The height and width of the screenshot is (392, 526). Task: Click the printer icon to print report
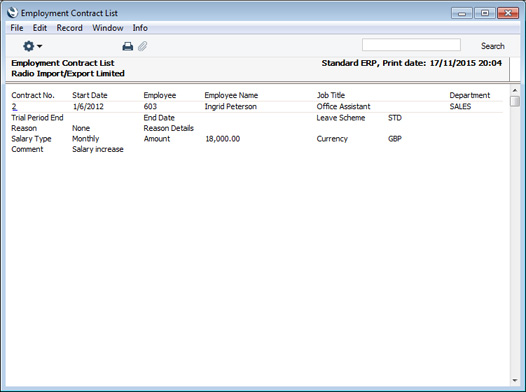(127, 46)
